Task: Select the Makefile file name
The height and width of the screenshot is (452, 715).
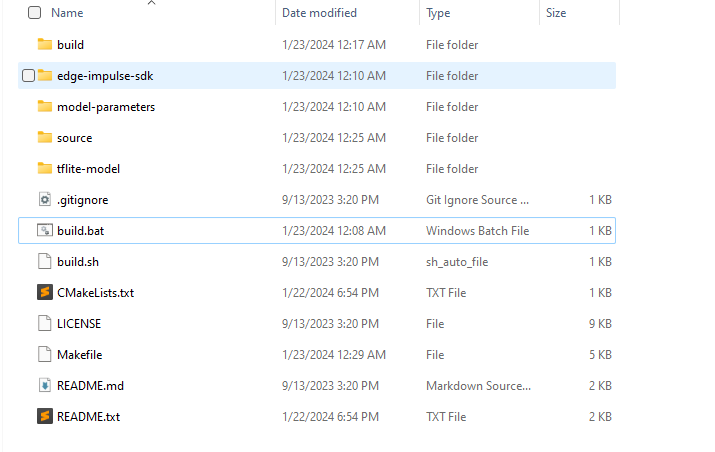Action: click(x=80, y=355)
